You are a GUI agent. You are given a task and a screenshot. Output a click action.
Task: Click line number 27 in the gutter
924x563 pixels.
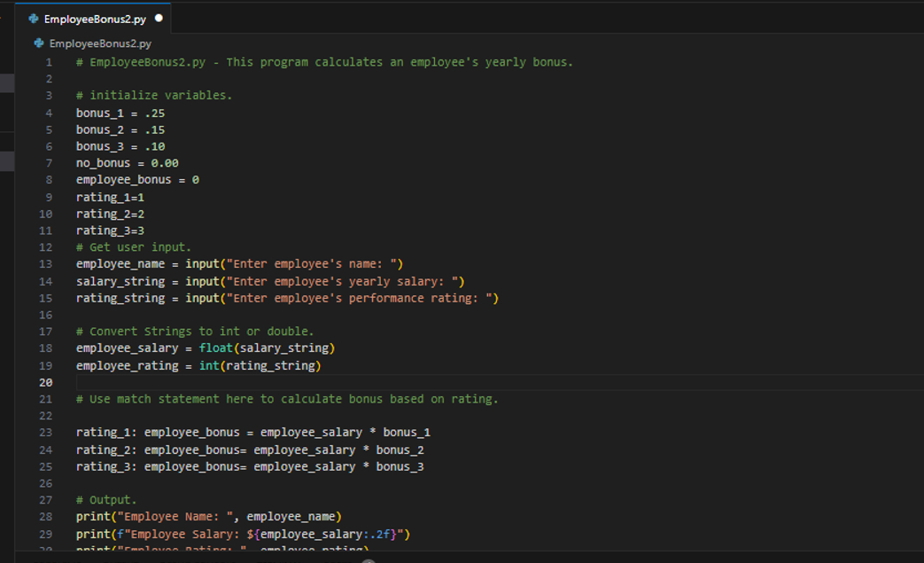click(x=45, y=499)
